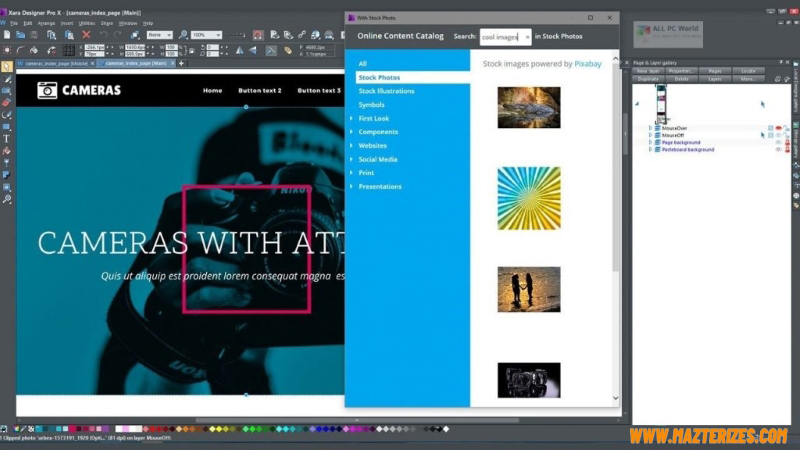Select the Zoom tool in left toolbar
Screen dimensions: 800x450
[x=7, y=199]
